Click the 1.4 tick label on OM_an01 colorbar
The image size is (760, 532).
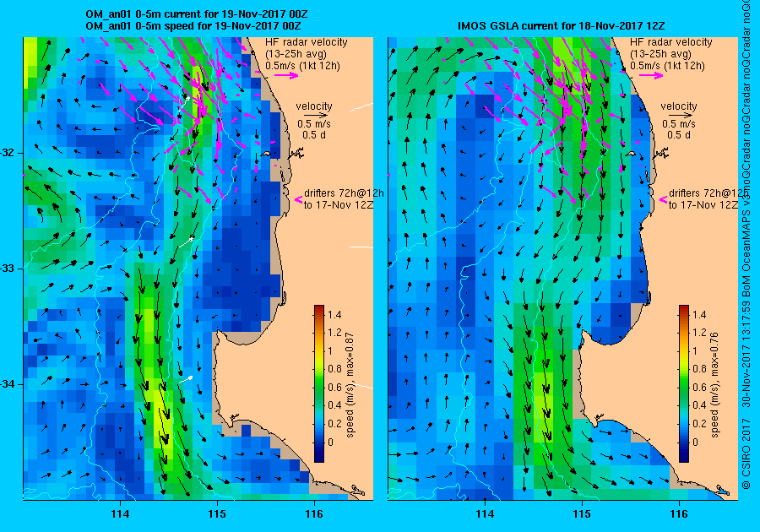[334, 315]
